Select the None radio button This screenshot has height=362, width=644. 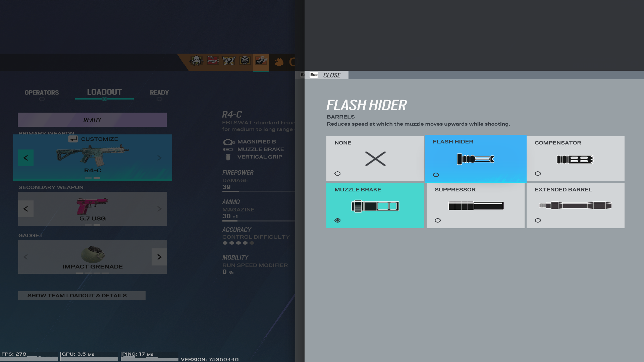337,174
